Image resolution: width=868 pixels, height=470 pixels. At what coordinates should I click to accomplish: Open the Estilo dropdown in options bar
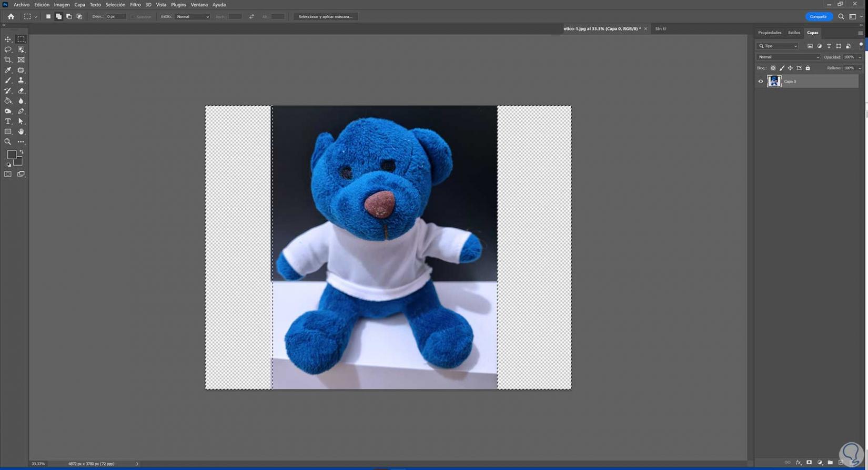pyautogui.click(x=193, y=17)
